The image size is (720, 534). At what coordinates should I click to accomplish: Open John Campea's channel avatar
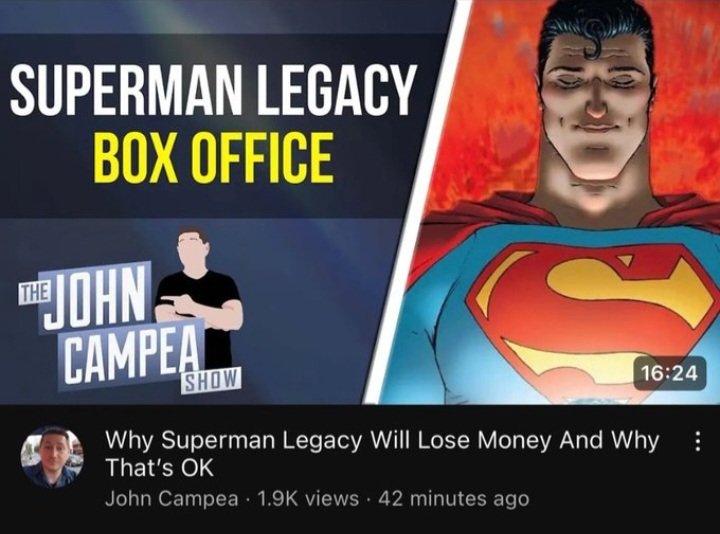52,457
